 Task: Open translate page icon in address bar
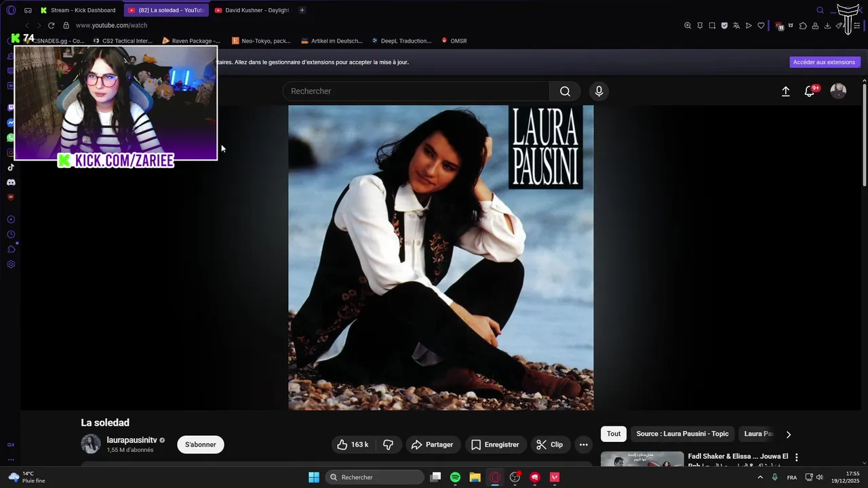pyautogui.click(x=736, y=26)
